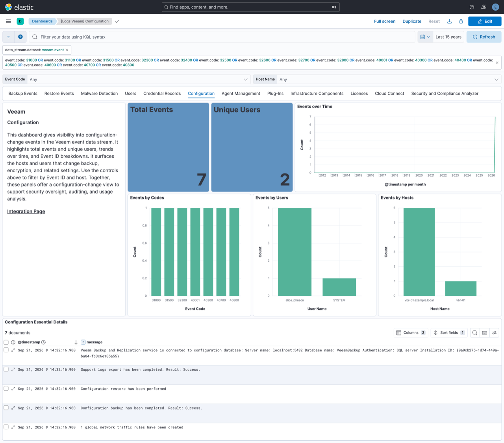This screenshot has width=504, height=443.
Task: Select the Configuration backup row checkbox
Action: pos(6,408)
